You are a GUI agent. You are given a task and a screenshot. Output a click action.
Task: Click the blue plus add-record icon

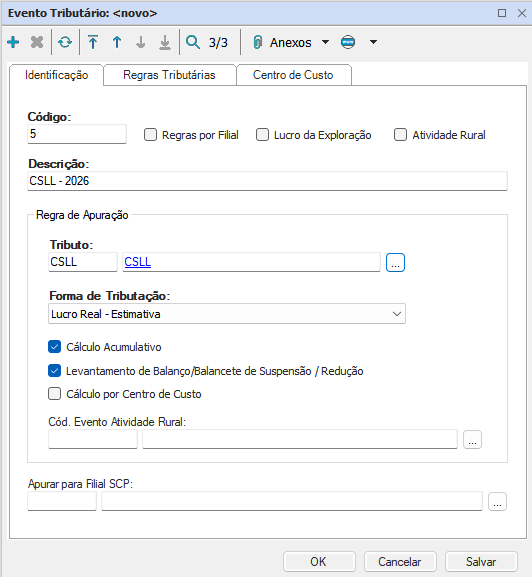click(13, 42)
